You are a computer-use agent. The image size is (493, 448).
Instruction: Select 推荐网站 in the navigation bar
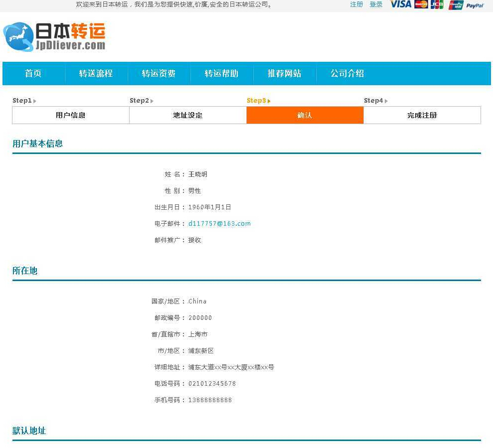pyautogui.click(x=285, y=74)
